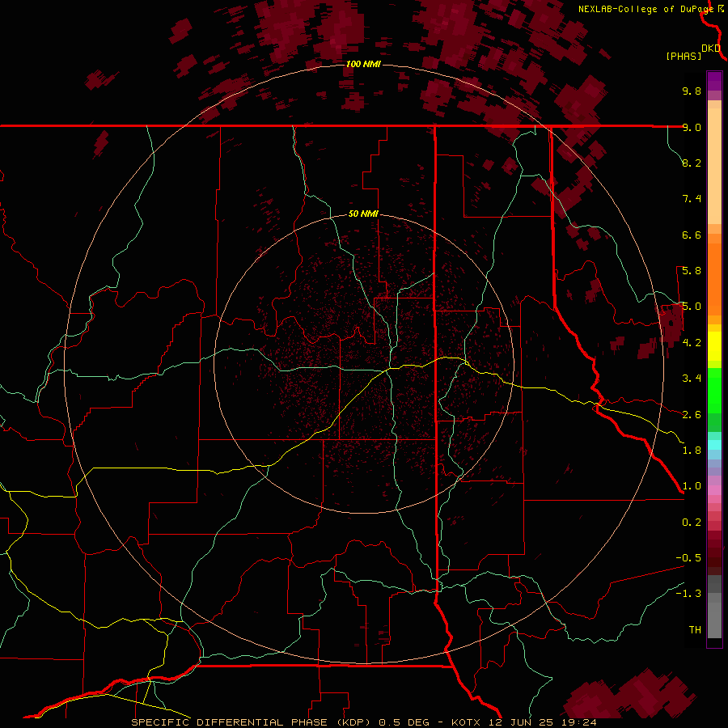Click the 9.8 scale value
This screenshot has height=728, width=728.
692,91
